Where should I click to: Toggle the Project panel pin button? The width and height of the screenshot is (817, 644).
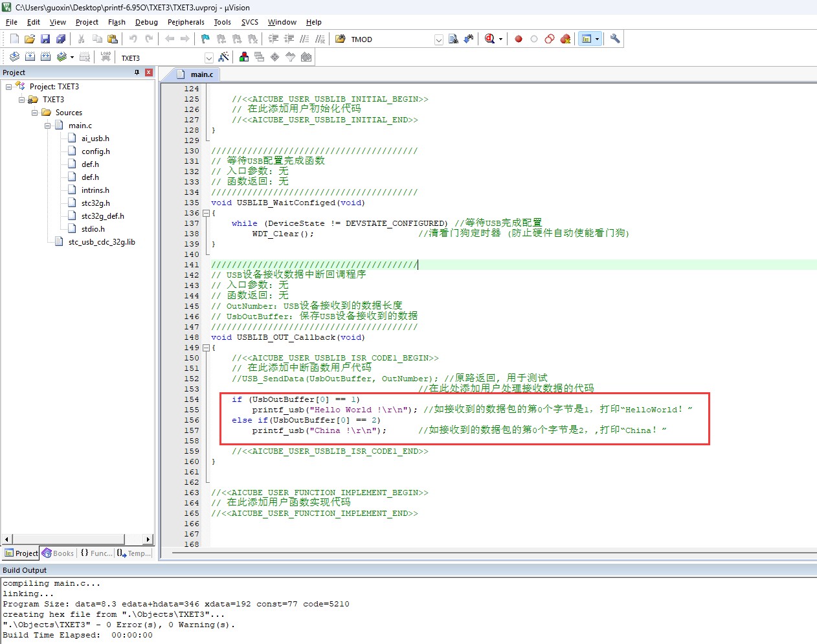[137, 72]
